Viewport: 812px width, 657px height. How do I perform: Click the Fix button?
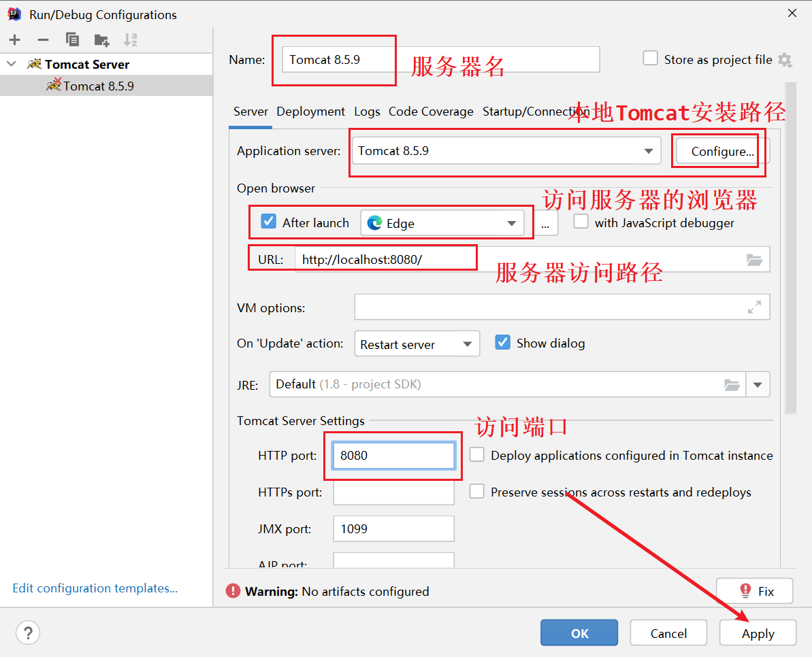[x=755, y=591]
